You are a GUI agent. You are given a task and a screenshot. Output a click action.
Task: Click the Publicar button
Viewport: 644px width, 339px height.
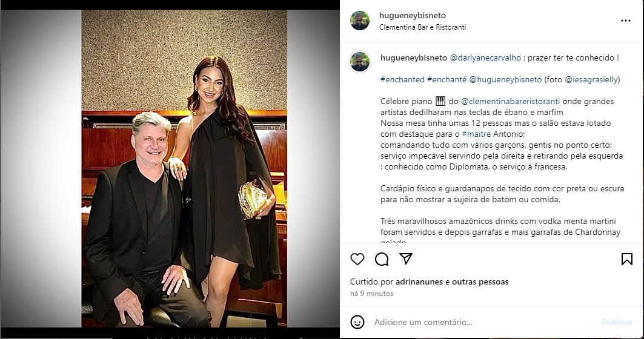point(617,322)
